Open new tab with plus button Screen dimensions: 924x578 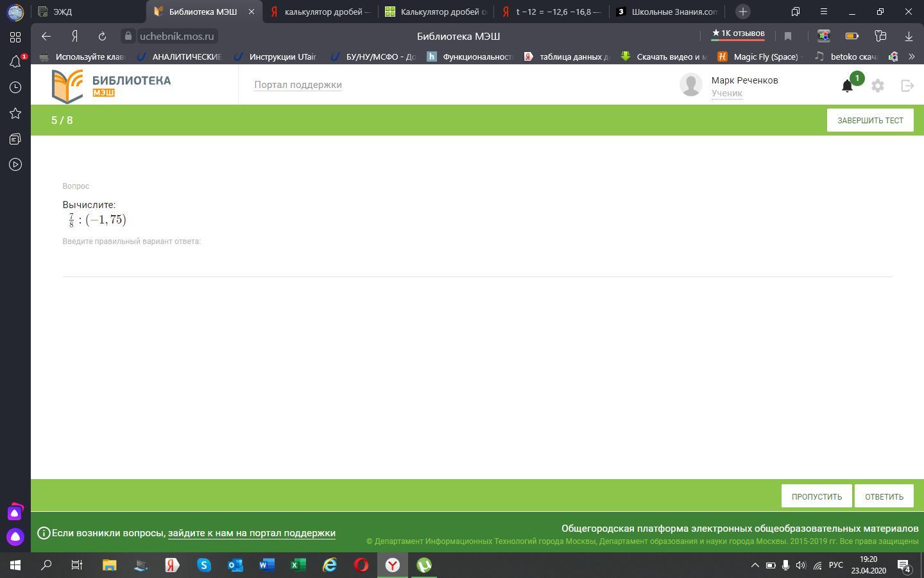point(743,12)
